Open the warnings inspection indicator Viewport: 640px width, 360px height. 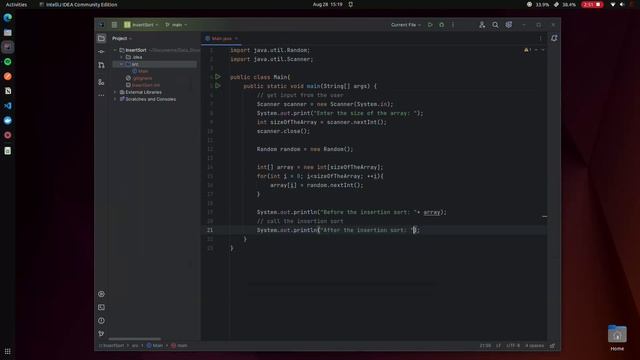click(527, 50)
